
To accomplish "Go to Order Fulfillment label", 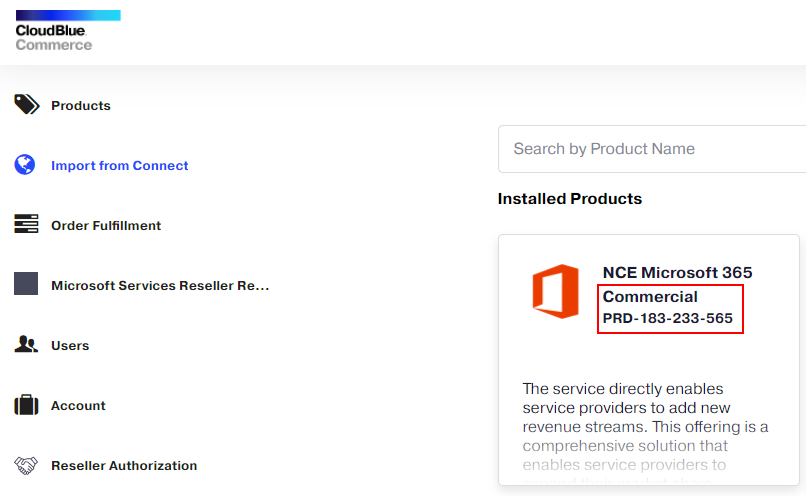I will 106,226.
